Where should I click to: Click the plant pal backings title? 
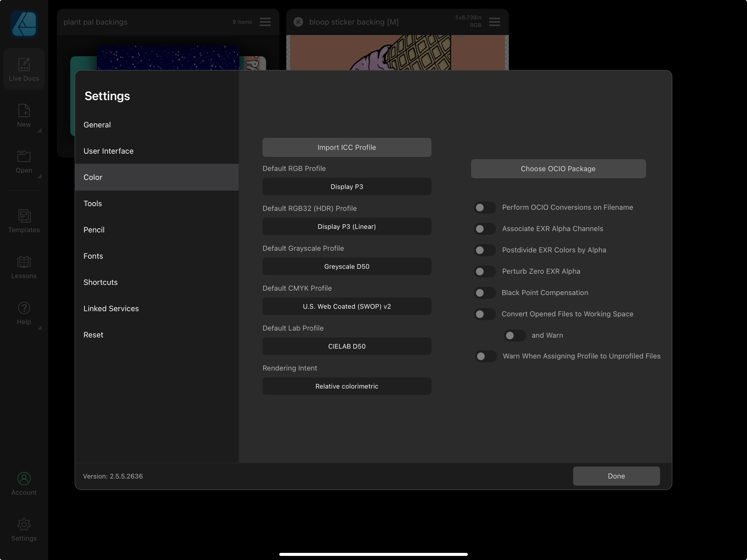coord(95,22)
